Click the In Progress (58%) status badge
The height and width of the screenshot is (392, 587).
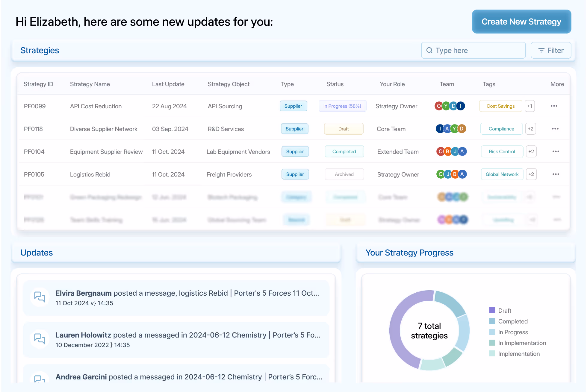click(342, 106)
